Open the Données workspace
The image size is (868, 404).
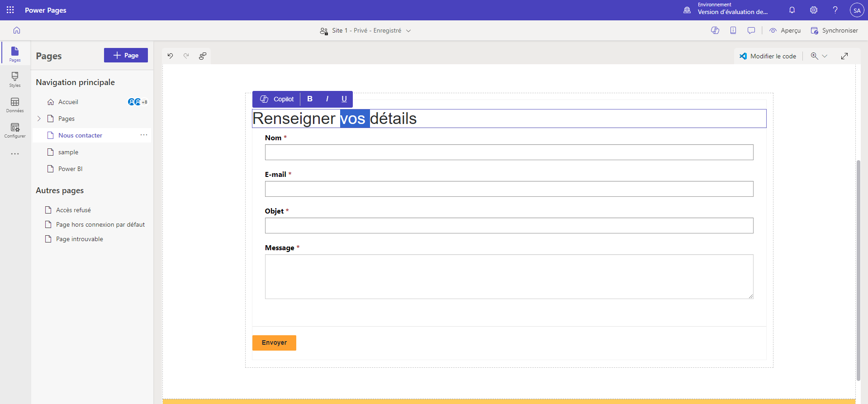tap(15, 105)
